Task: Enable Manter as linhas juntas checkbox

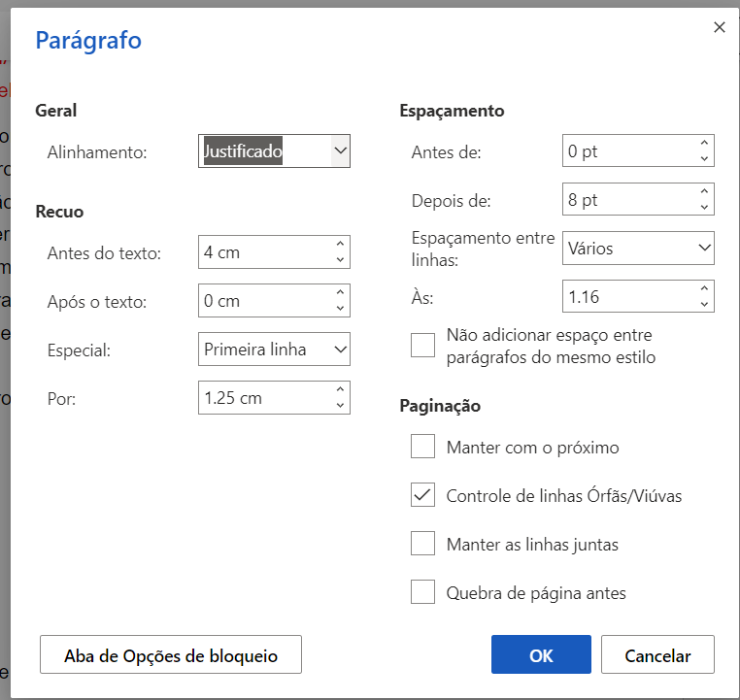Action: pyautogui.click(x=422, y=544)
